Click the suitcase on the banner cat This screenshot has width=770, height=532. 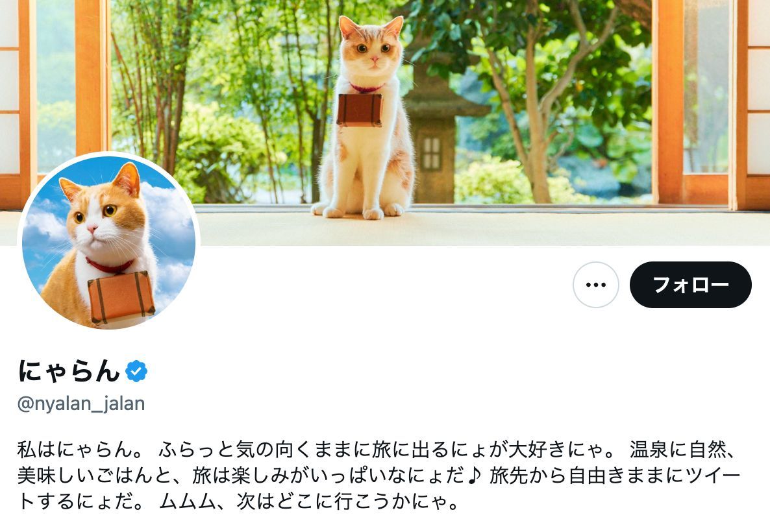coord(360,110)
